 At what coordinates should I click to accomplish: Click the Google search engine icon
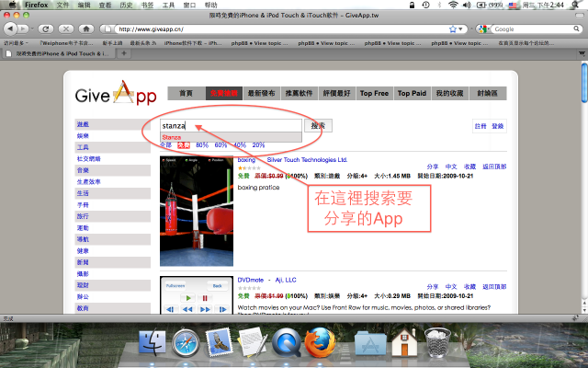(x=482, y=29)
